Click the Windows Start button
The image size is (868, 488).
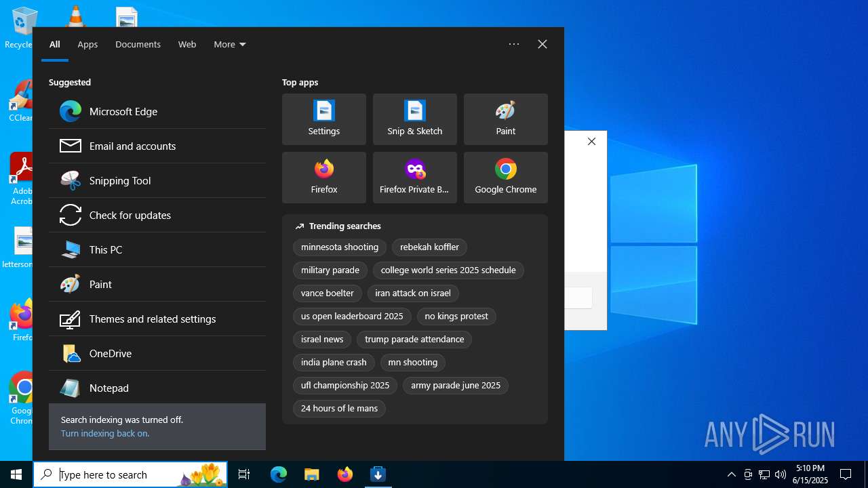(x=16, y=474)
